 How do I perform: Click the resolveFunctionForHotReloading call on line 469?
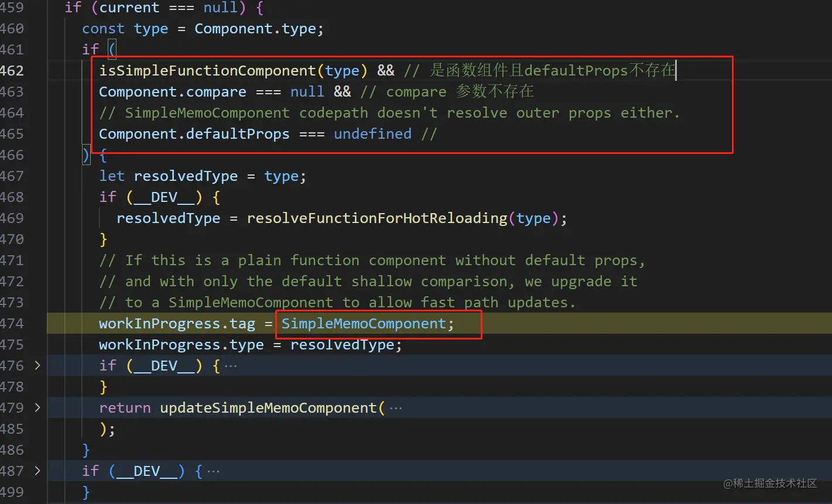(x=376, y=218)
